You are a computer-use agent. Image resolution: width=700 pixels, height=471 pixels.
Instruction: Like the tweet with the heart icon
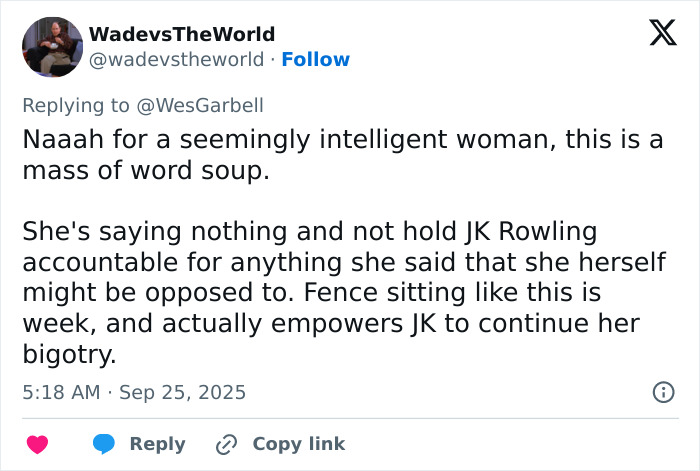37,444
